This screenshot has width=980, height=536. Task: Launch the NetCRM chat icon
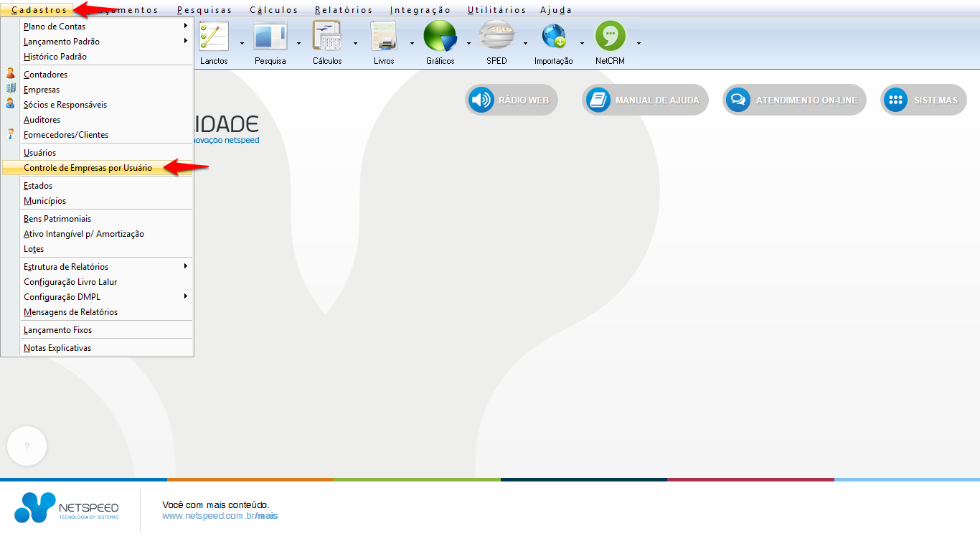point(610,37)
